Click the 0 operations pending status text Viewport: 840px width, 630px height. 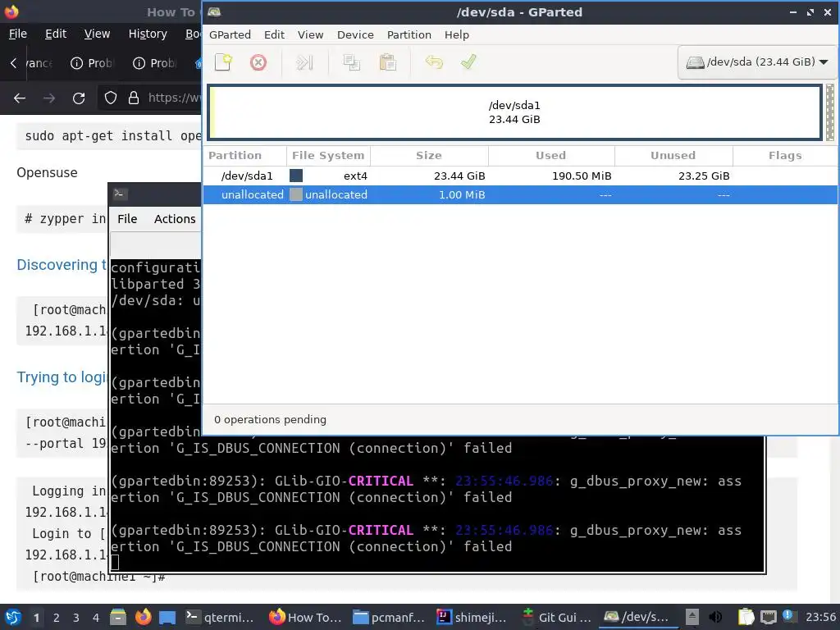270,419
